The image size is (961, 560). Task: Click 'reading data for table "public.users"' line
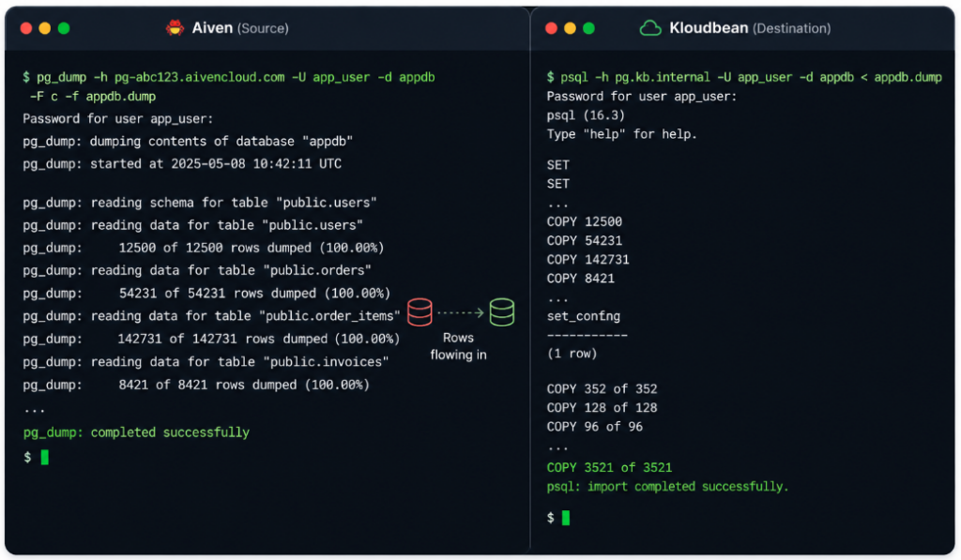193,225
